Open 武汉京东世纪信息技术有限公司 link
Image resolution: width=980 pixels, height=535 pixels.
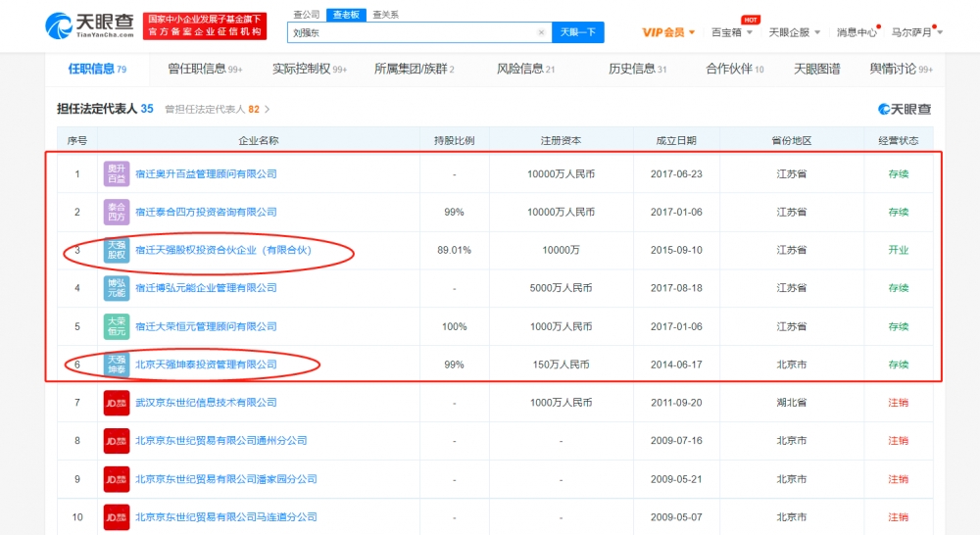[x=206, y=403]
